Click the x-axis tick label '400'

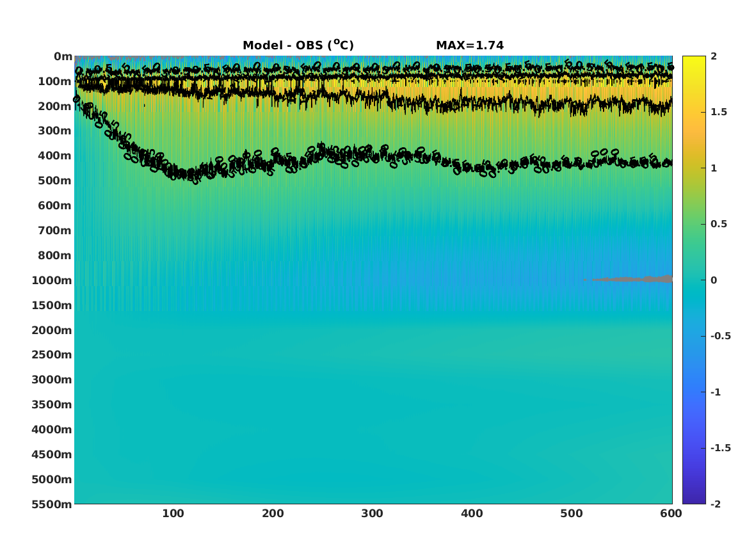pos(472,513)
